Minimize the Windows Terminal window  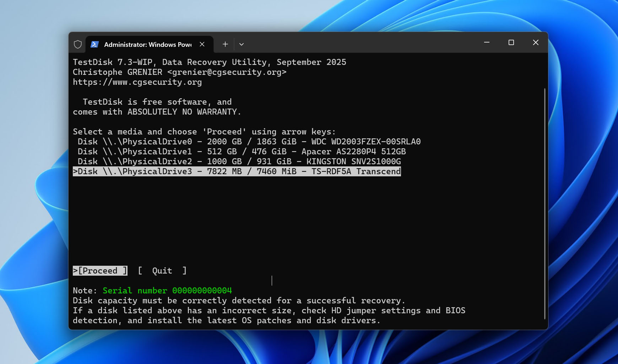click(487, 43)
